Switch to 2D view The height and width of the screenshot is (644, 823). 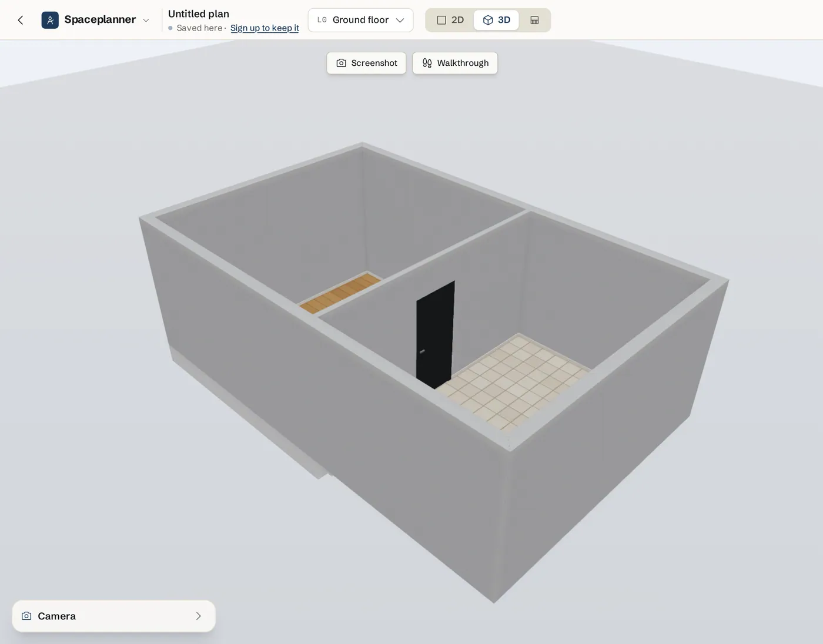(450, 20)
